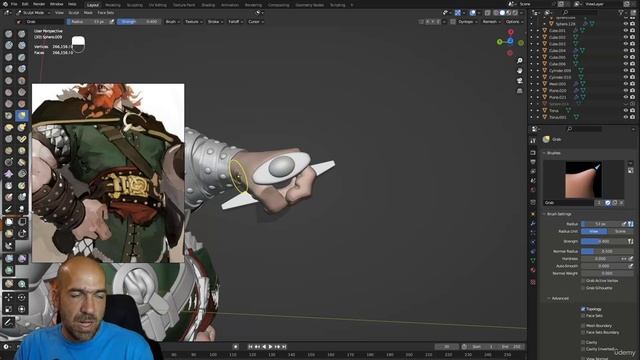Select the Annotate pencil tool
640x360 pixels.
click(x=9, y=322)
